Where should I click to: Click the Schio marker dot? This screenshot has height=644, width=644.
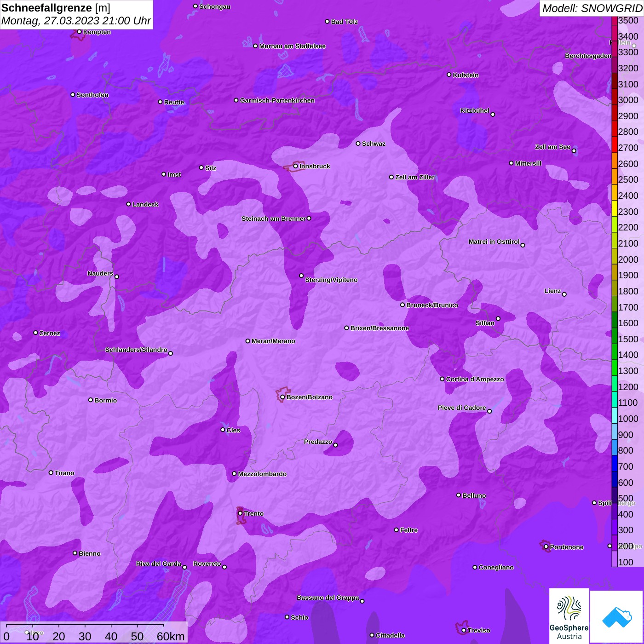point(287,617)
